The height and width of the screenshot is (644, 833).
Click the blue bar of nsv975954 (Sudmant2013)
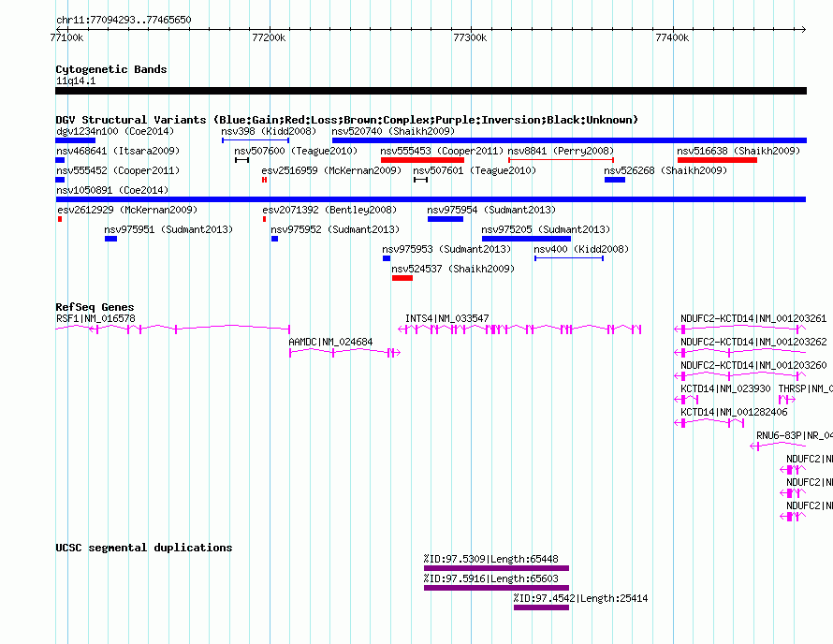tap(446, 219)
